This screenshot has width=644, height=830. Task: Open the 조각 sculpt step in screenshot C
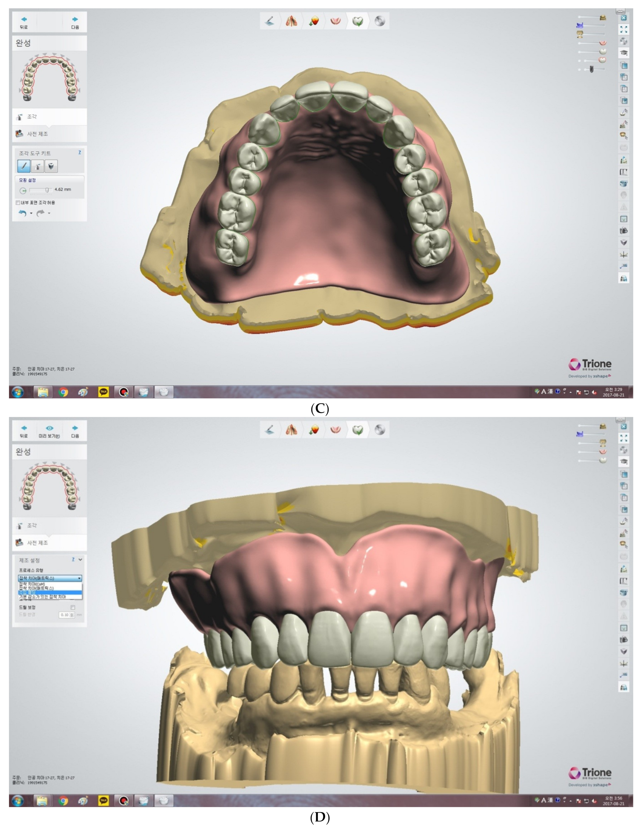49,117
